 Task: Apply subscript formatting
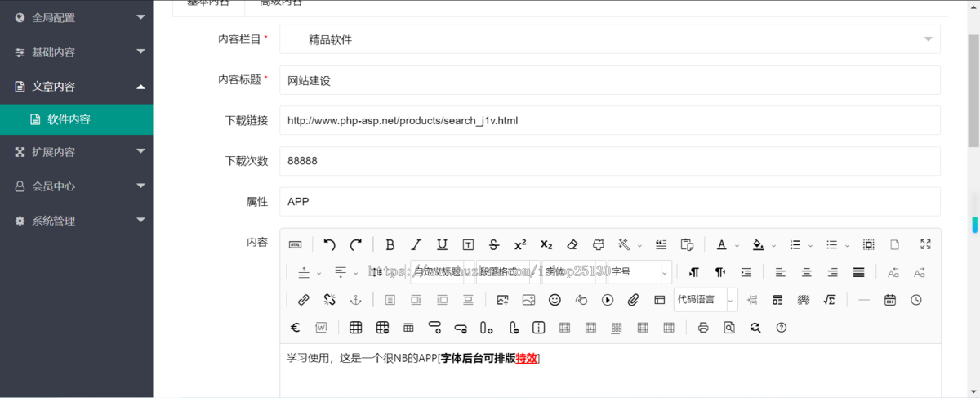[x=546, y=244]
